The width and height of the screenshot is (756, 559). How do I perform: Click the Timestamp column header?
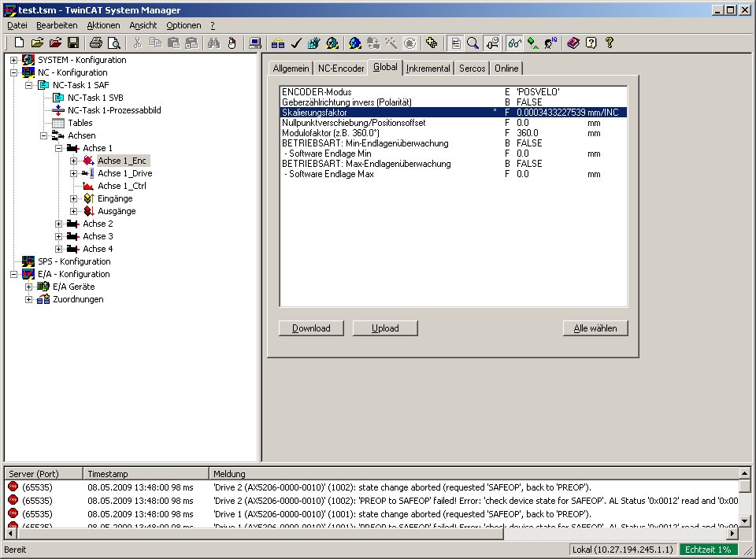[x=146, y=474]
